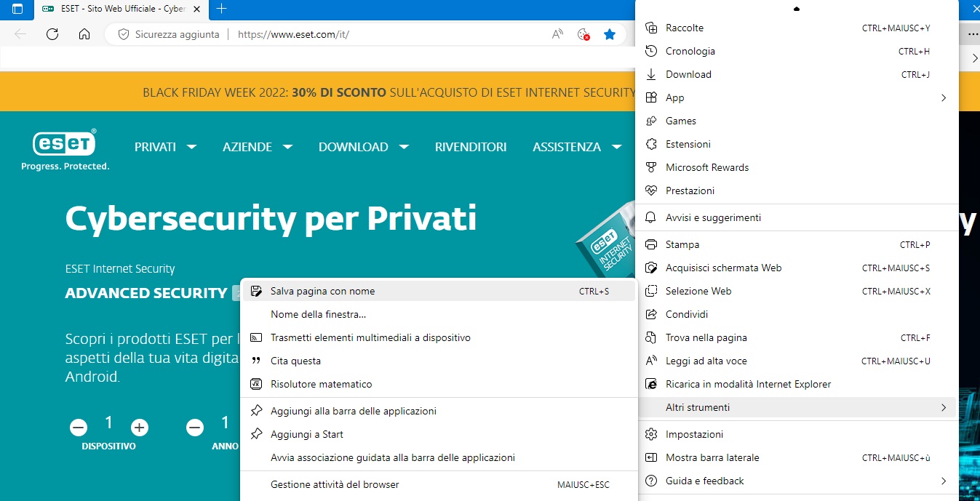Go to browser home page icon

pos(84,34)
